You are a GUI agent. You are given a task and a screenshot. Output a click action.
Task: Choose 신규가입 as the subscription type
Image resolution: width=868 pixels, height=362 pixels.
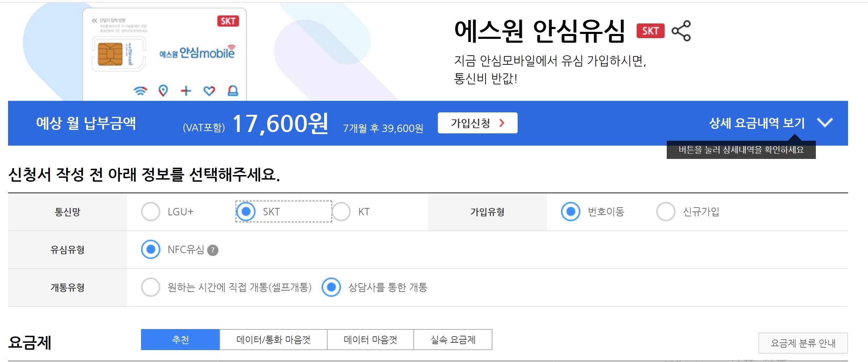[x=666, y=212]
